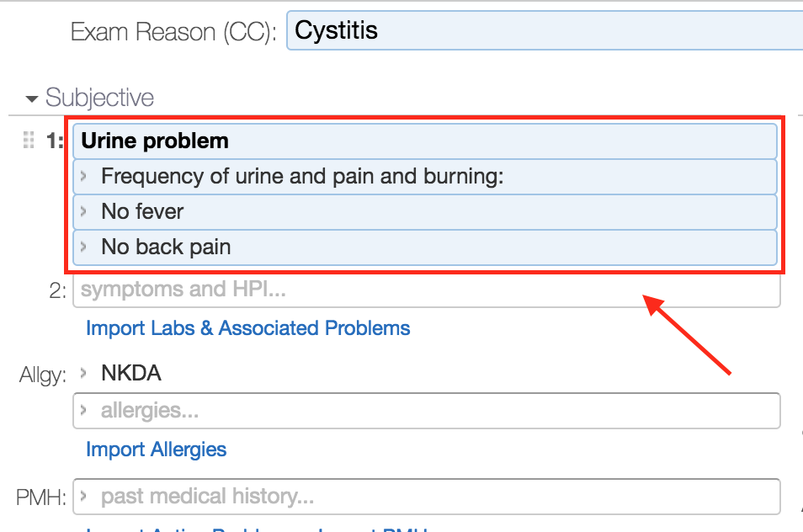
Task: Select the Urine problem heading field
Action: [421, 141]
